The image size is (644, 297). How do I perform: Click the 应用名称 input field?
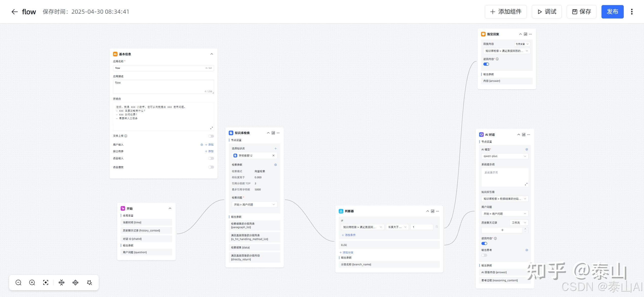[x=159, y=68]
